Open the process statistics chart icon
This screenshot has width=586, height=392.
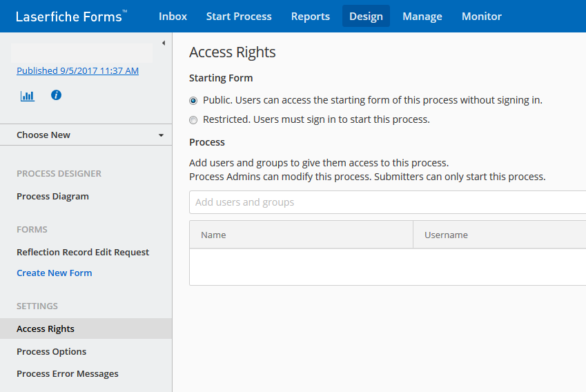point(28,96)
